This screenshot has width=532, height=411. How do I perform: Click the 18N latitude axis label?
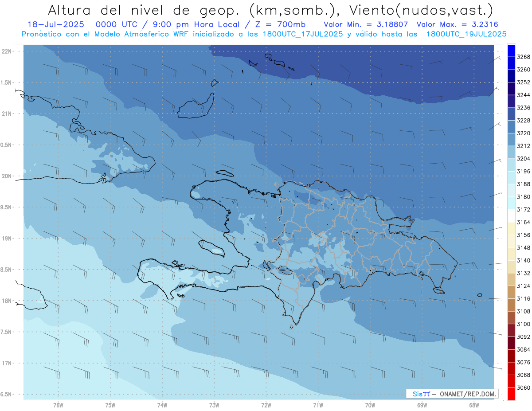(x=7, y=301)
